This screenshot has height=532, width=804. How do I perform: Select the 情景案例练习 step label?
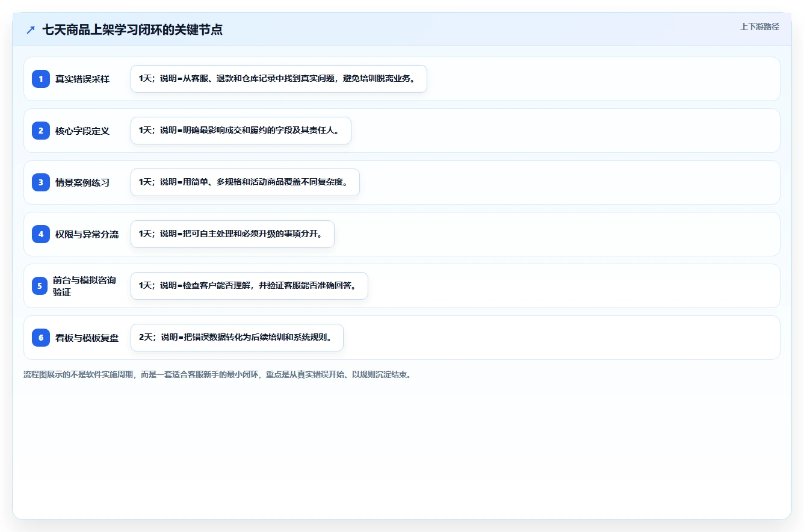tap(82, 182)
